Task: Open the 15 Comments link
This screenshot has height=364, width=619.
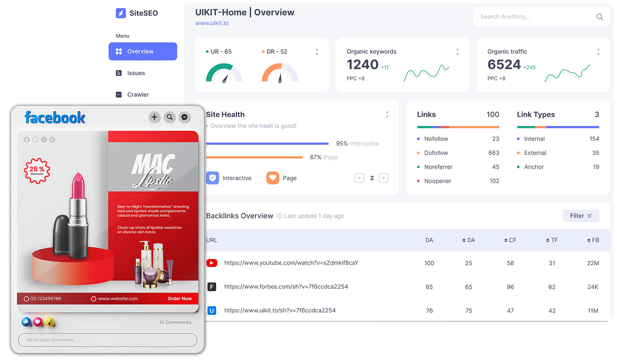Action: 176,322
